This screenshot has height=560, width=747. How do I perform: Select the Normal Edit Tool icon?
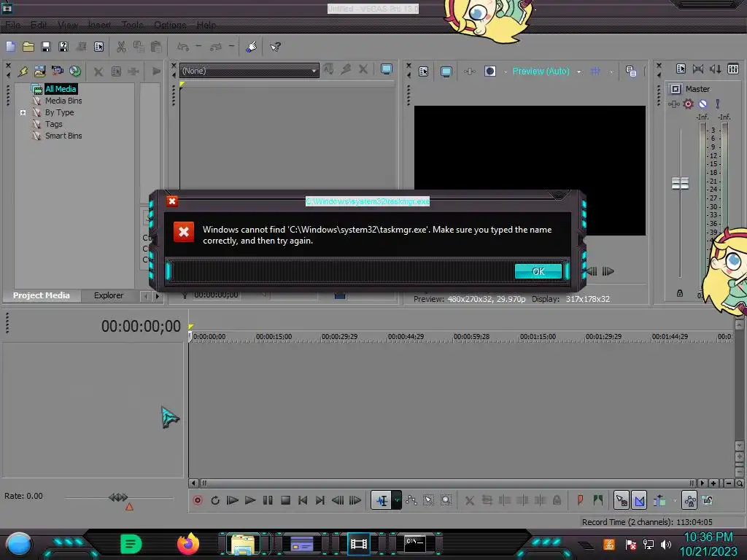pos(382,500)
